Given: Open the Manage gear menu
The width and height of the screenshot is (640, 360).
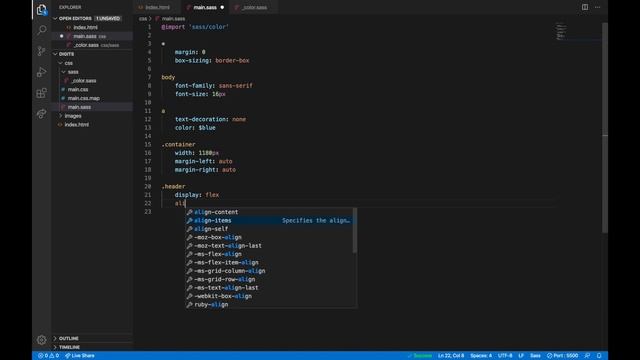Looking at the screenshot, I should click(42, 340).
